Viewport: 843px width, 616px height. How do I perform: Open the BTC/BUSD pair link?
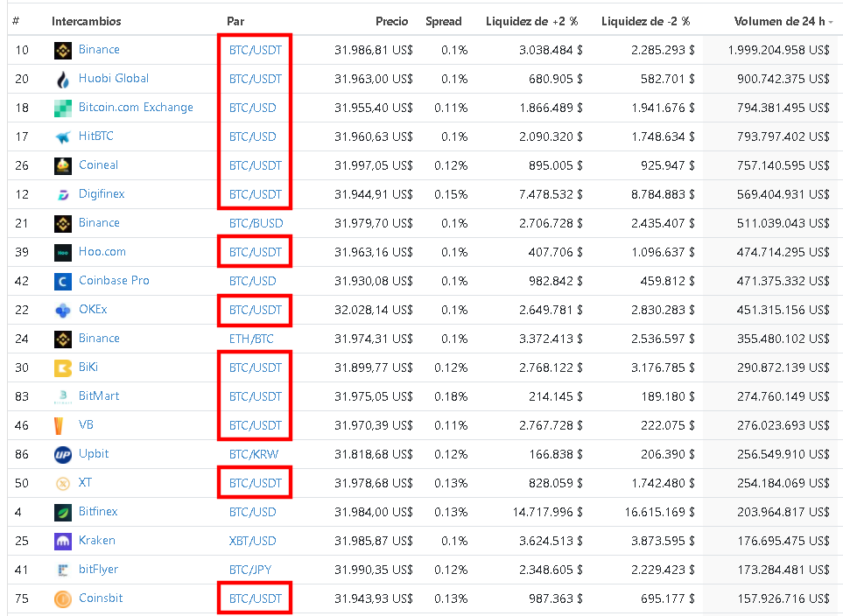pos(256,224)
